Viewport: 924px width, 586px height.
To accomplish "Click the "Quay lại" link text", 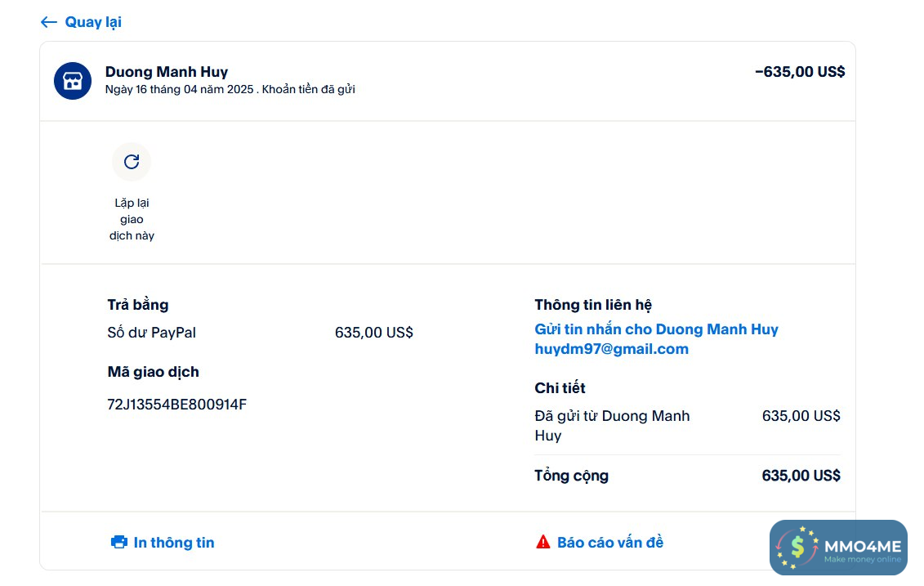I will 93,22.
